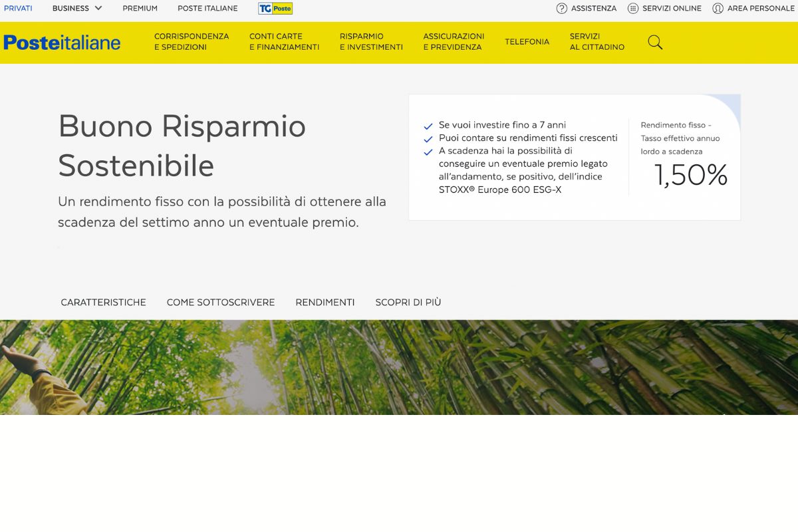Click the Assistenza question mark icon

[x=562, y=9]
